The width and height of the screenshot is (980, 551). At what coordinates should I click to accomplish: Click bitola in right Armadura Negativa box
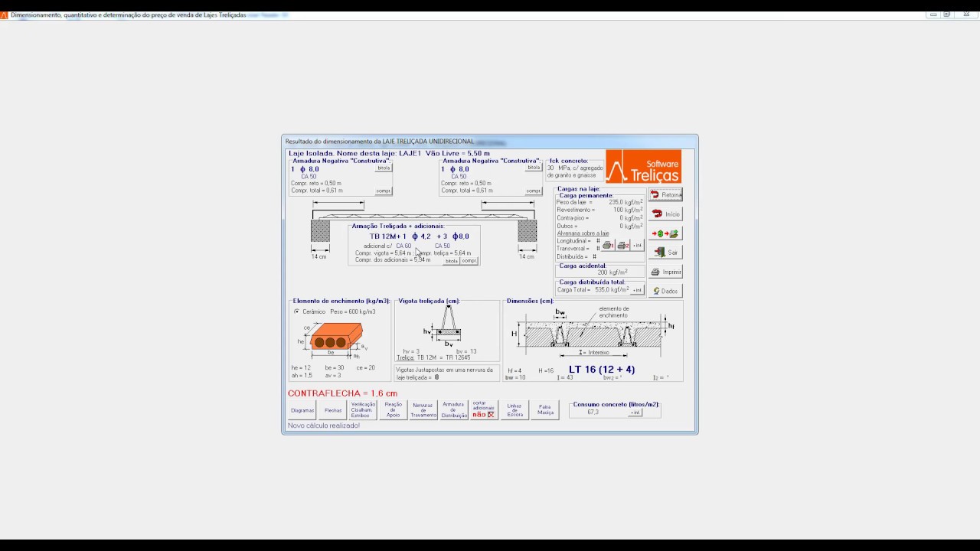(x=534, y=168)
